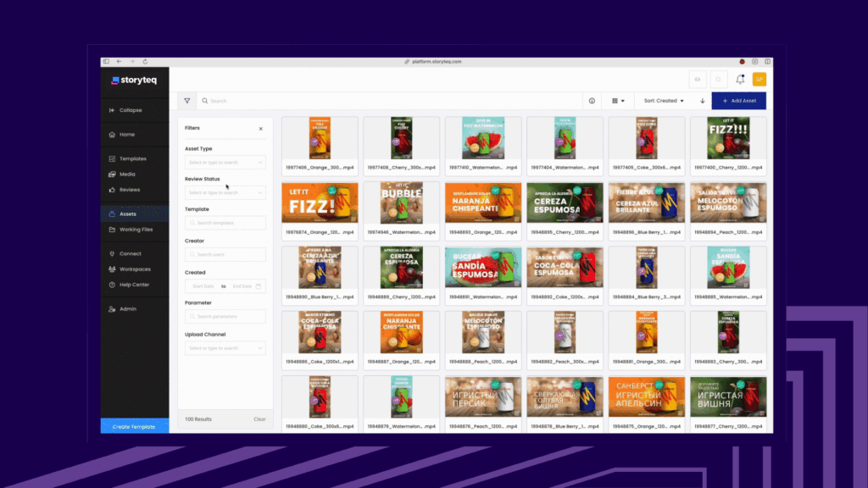This screenshot has width=868, height=488.
Task: Click the browser split-view panel icon
Action: [768, 61]
